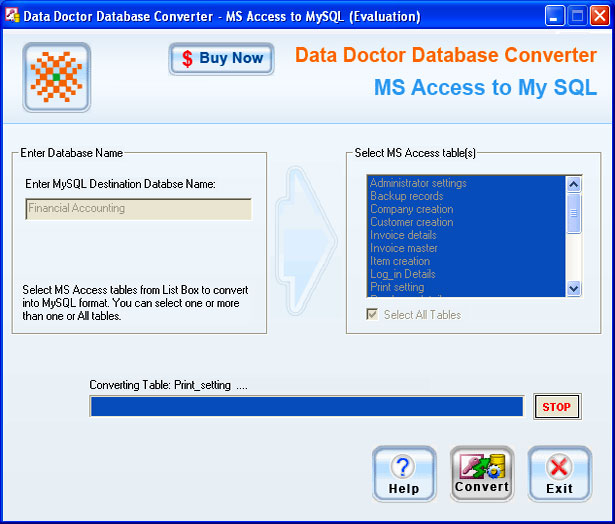The height and width of the screenshot is (524, 615).
Task: Click the MySQL destination database name field
Action: tap(138, 209)
